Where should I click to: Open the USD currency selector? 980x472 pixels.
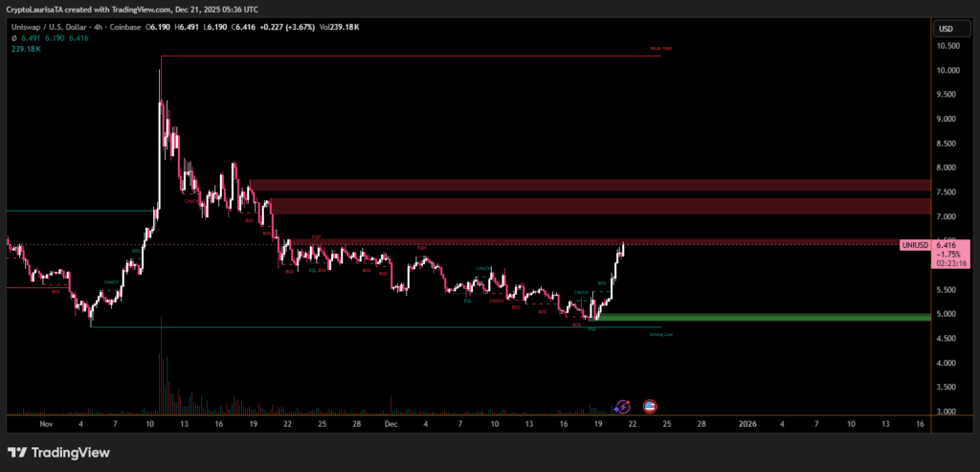coord(946,29)
